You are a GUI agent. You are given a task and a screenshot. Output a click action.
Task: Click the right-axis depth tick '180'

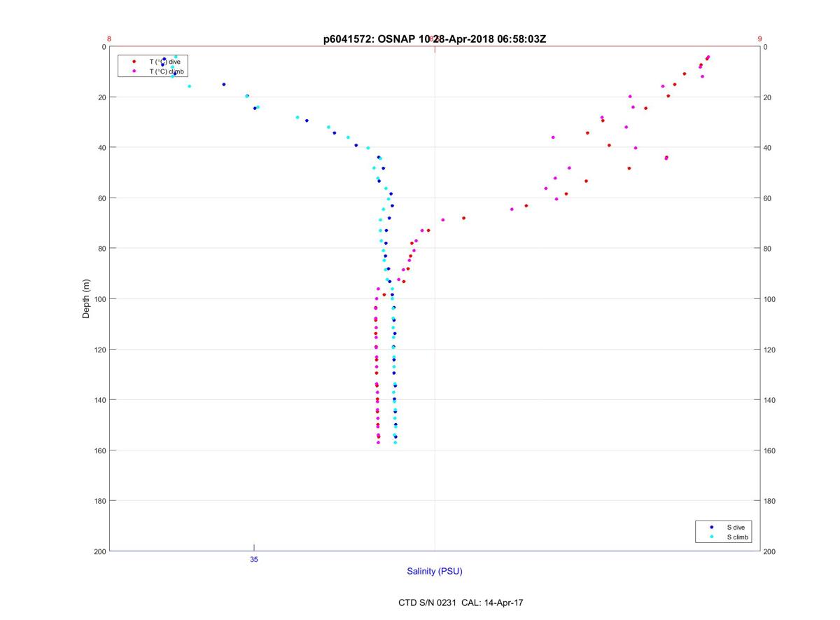click(x=770, y=501)
